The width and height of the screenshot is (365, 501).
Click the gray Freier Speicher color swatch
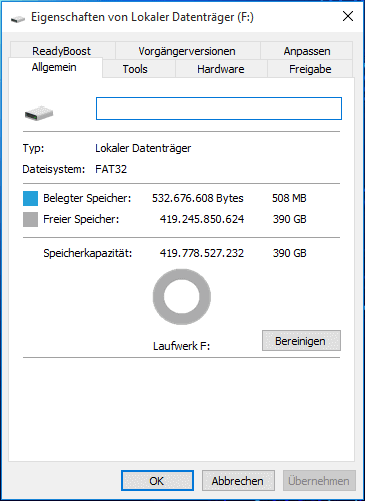tap(30, 220)
